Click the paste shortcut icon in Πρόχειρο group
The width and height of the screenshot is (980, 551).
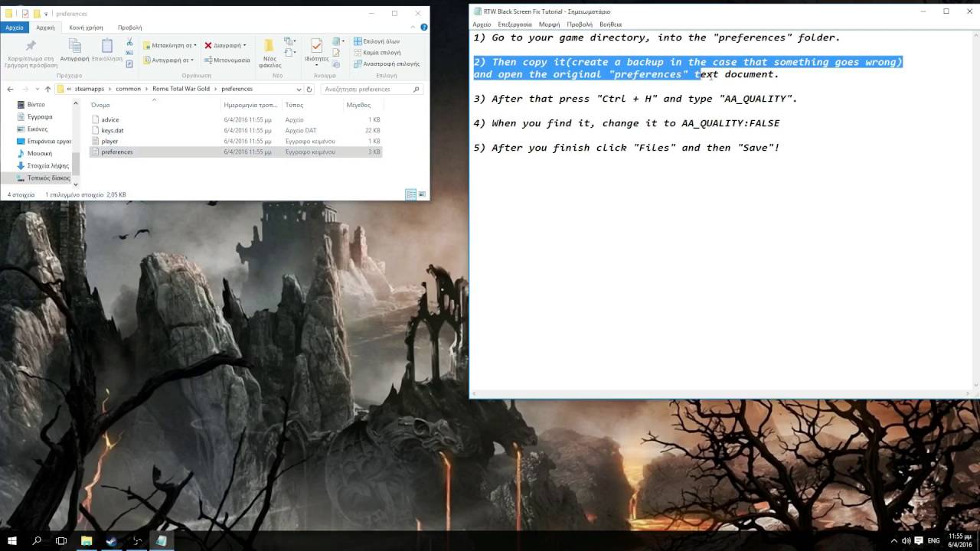coord(129,64)
